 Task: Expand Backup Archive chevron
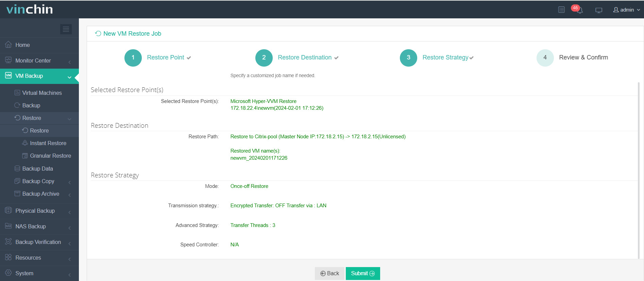coord(69,195)
